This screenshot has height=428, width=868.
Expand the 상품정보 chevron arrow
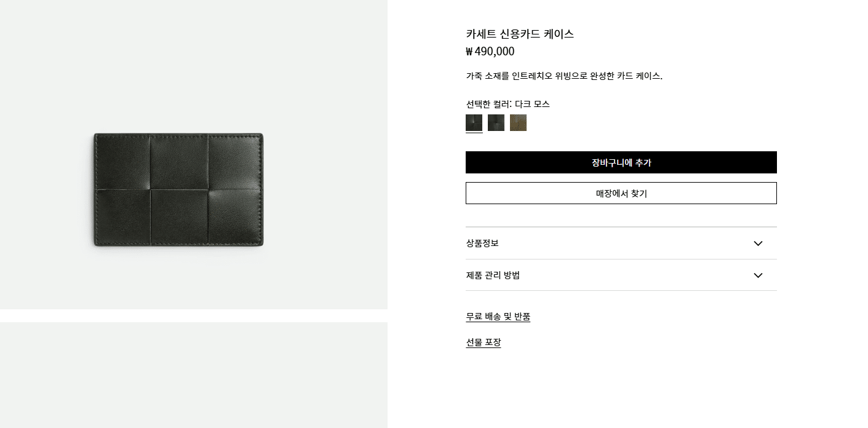[758, 244]
